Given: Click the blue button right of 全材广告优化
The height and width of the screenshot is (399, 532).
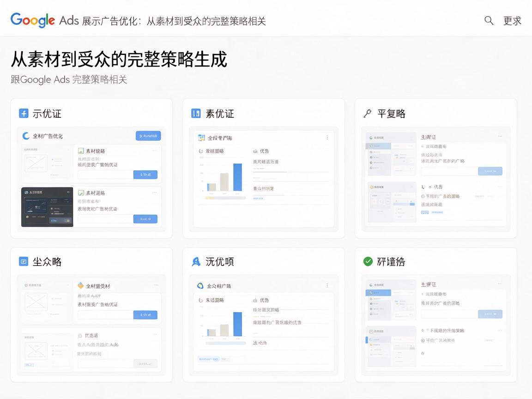Looking at the screenshot, I should pos(148,136).
